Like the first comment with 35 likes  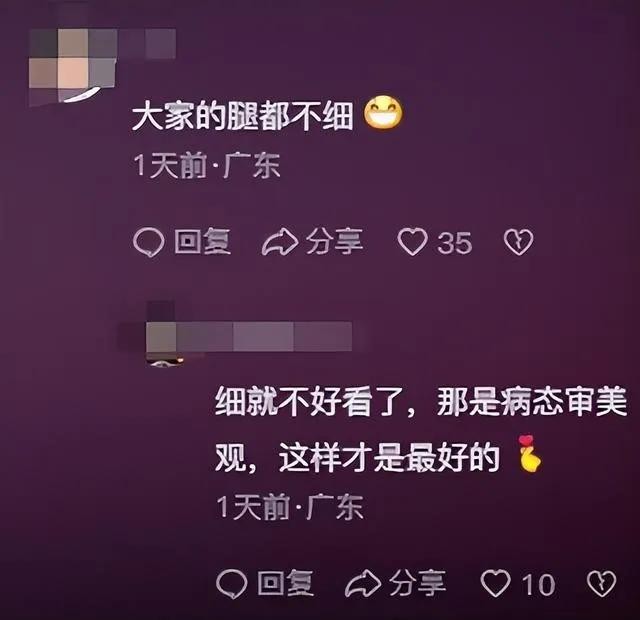413,242
